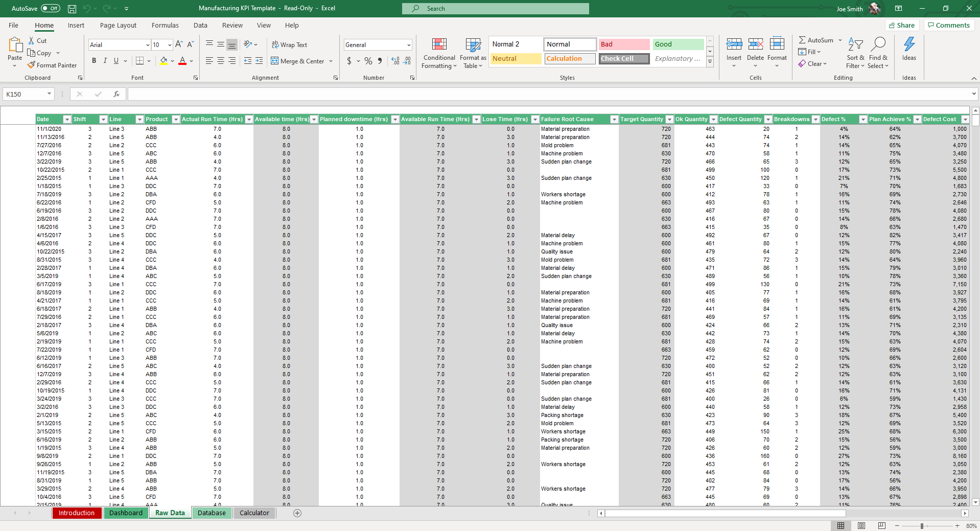Open the Number Format dropdown showing General
This screenshot has height=531, width=980.
[x=377, y=45]
